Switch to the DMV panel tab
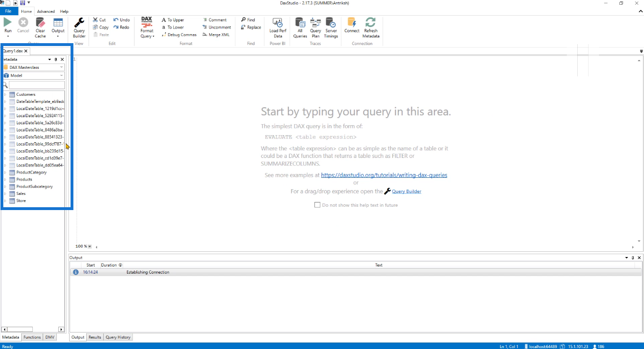The width and height of the screenshot is (644, 349). click(x=50, y=337)
